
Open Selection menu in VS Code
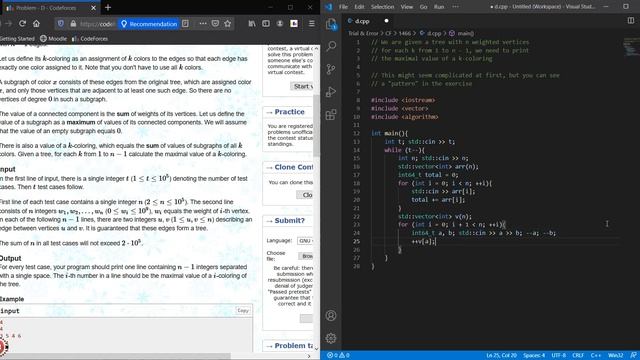coord(382,7)
